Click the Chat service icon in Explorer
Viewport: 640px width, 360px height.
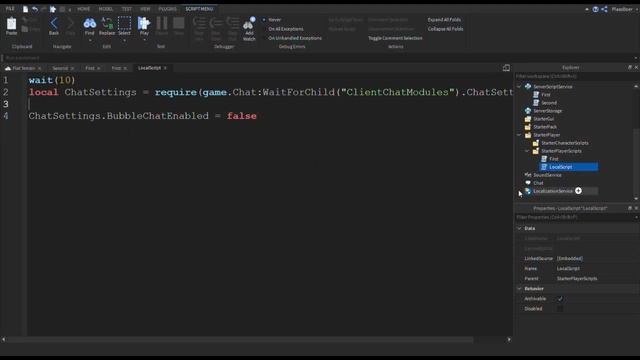528,183
